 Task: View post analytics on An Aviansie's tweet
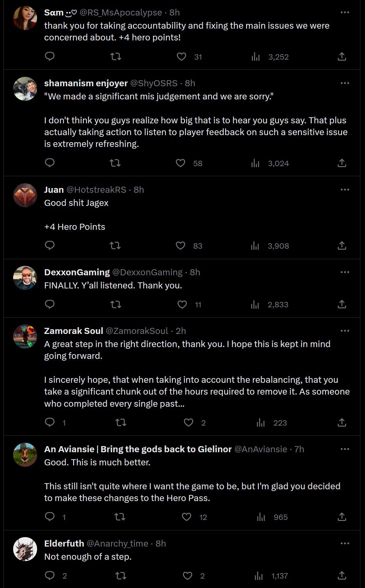260,517
